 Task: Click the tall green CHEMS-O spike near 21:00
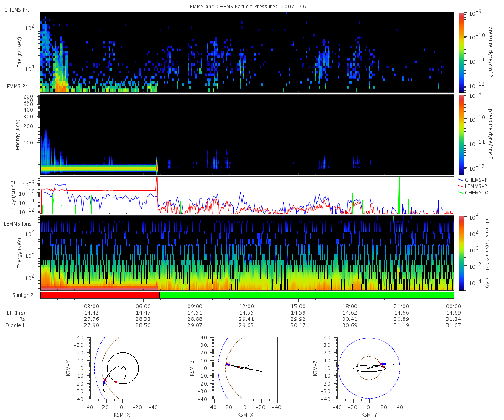click(399, 195)
